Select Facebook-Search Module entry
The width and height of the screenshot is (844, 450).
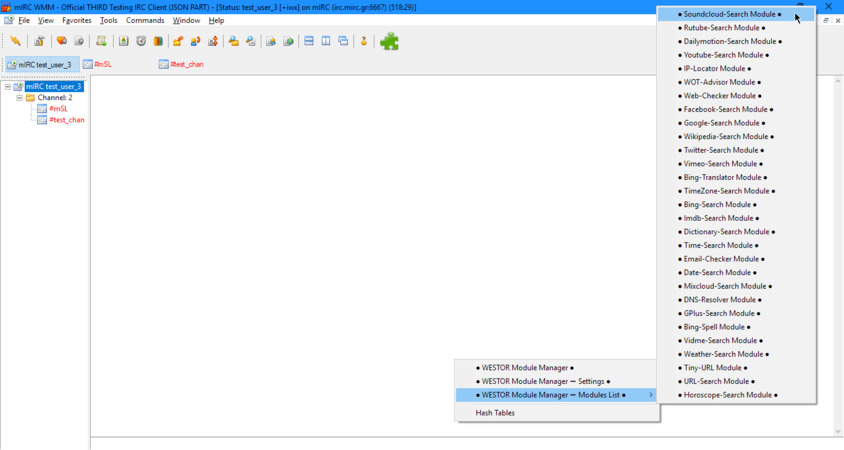736,109
